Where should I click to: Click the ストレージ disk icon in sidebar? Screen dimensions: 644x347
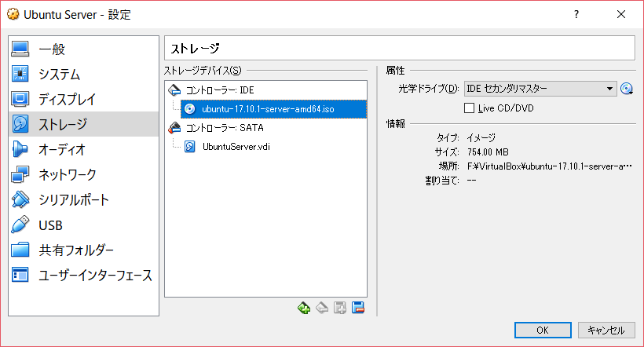[20, 124]
